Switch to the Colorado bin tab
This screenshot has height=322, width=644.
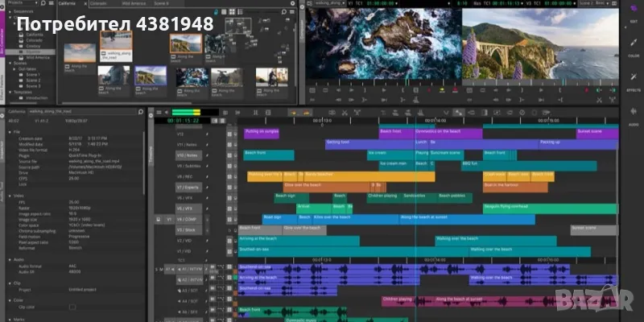[x=97, y=3]
